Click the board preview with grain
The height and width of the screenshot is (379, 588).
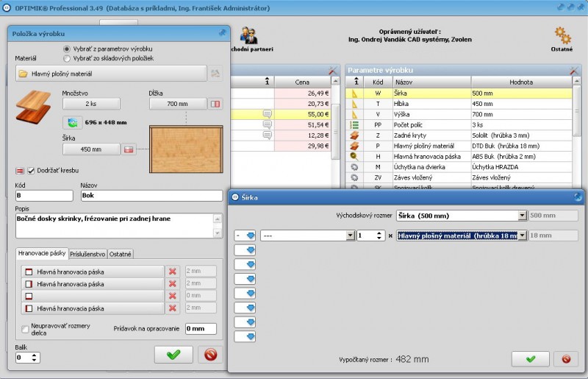click(186, 149)
